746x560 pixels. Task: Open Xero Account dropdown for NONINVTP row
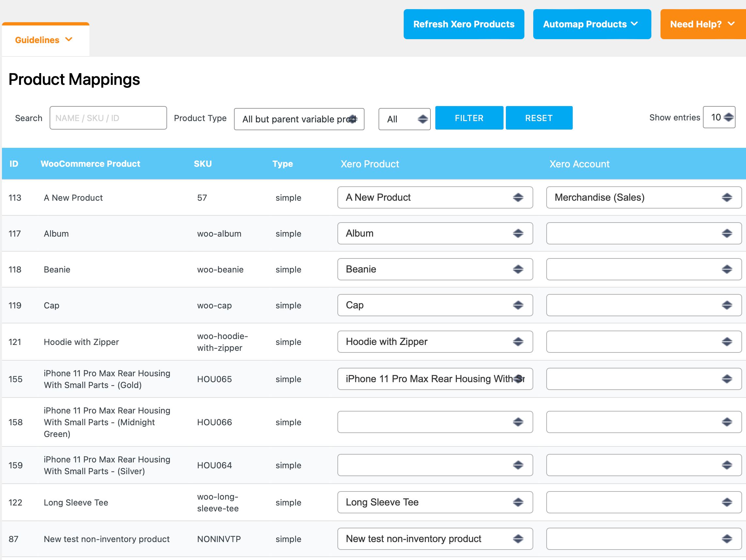[x=644, y=538]
